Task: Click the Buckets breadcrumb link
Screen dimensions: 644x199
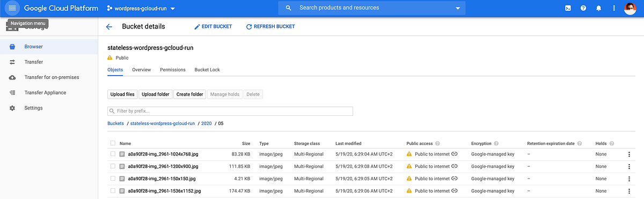Action: 115,123
